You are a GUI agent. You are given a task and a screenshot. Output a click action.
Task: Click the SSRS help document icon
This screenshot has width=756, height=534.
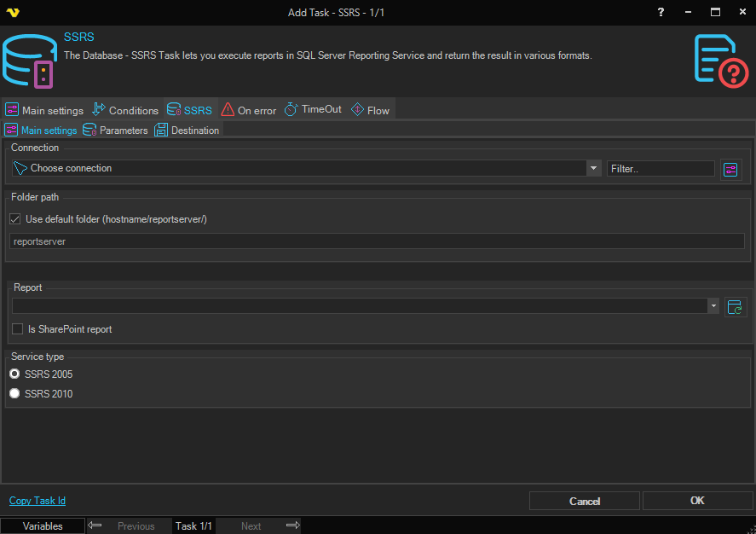tap(721, 61)
